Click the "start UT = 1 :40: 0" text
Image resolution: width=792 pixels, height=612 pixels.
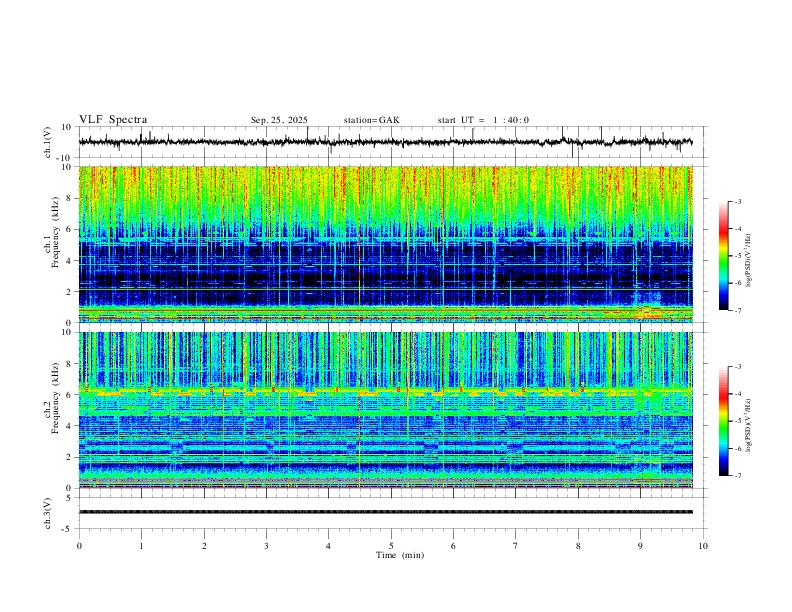click(x=483, y=120)
